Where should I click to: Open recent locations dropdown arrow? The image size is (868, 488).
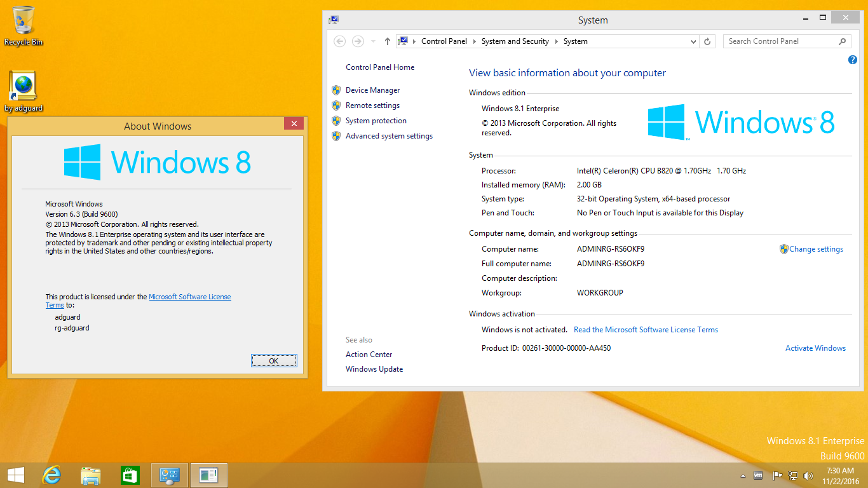[373, 41]
